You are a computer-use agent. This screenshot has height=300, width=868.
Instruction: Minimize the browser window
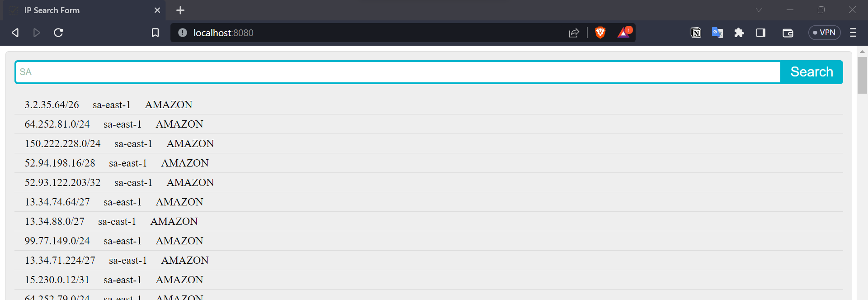click(790, 10)
